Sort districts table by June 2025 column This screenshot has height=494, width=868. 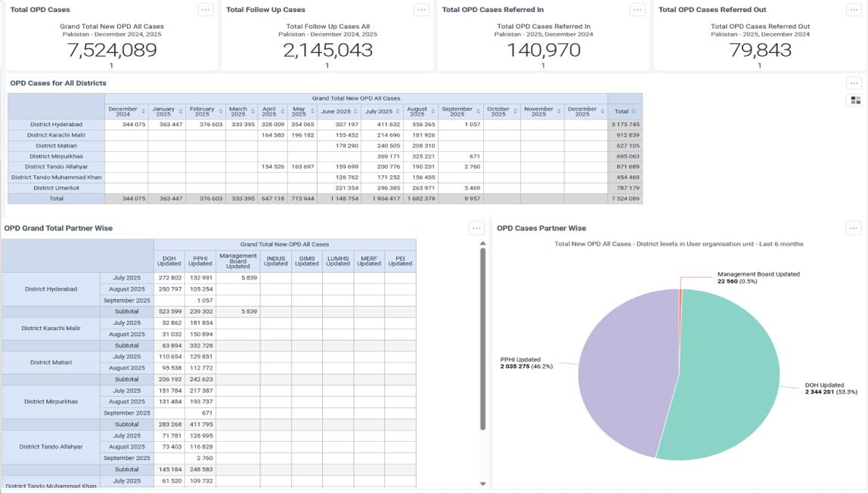[355, 111]
